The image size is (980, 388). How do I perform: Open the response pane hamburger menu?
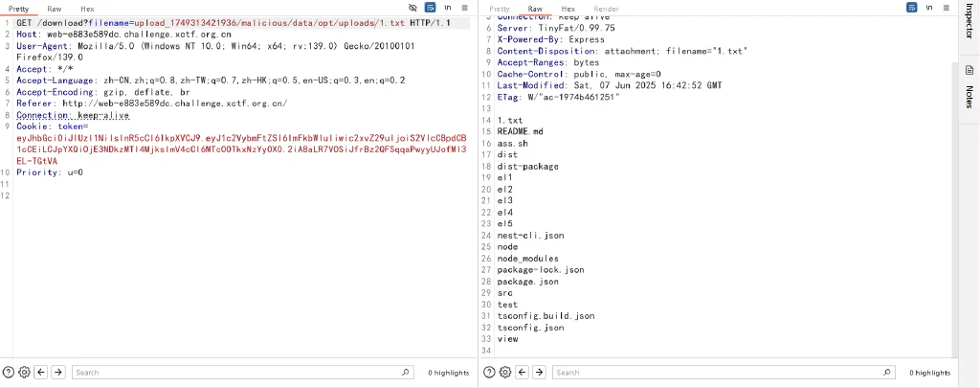point(947,8)
